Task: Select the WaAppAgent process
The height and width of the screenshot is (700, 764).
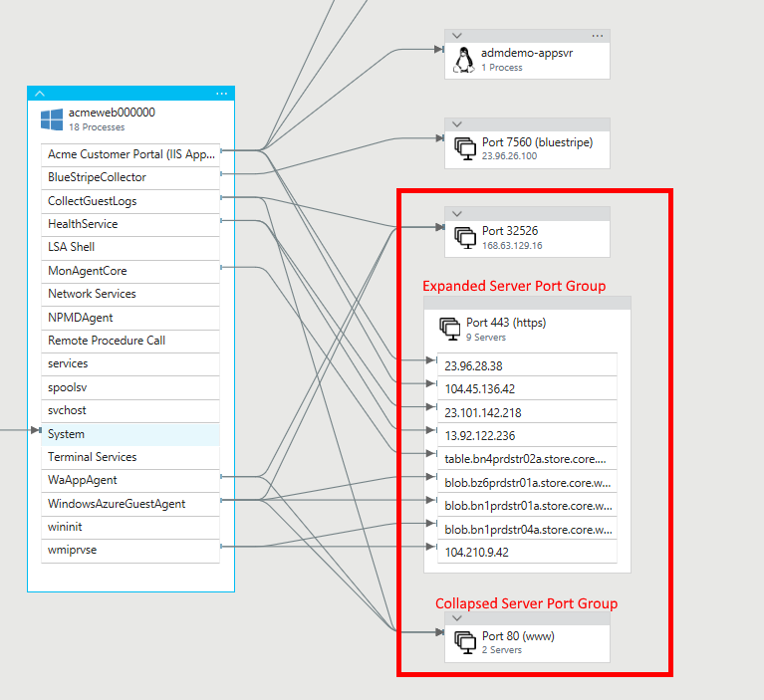Action: tap(130, 480)
